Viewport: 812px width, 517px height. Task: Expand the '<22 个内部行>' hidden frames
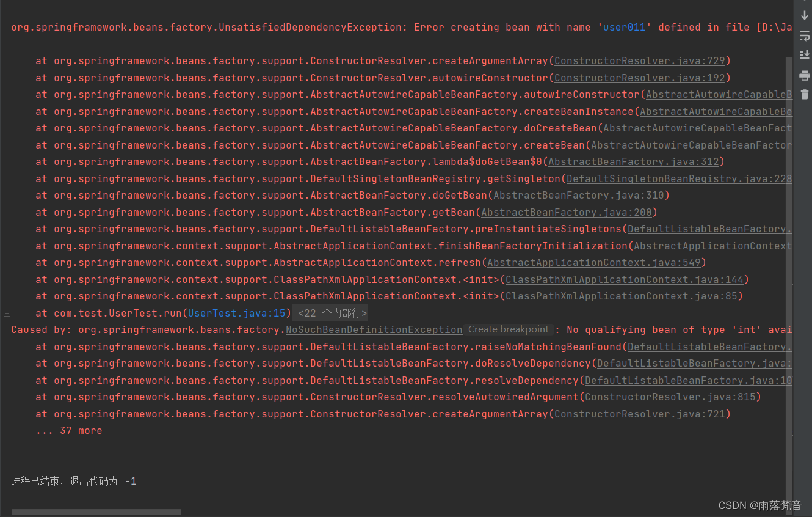click(330, 312)
